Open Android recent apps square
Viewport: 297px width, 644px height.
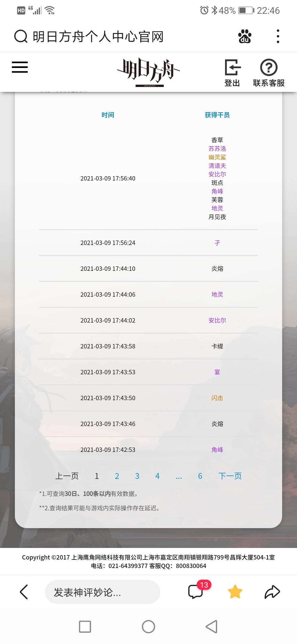pyautogui.click(x=85, y=627)
